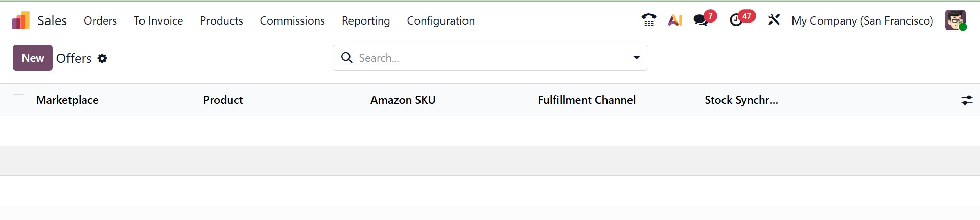Toggle the select-all records checkbox

point(18,100)
